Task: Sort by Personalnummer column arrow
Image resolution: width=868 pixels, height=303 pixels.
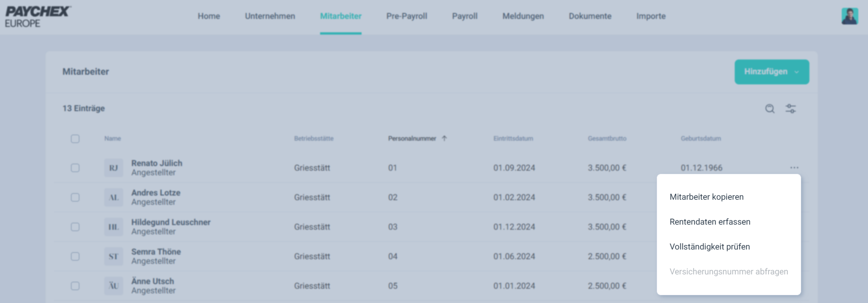Action: pos(444,138)
